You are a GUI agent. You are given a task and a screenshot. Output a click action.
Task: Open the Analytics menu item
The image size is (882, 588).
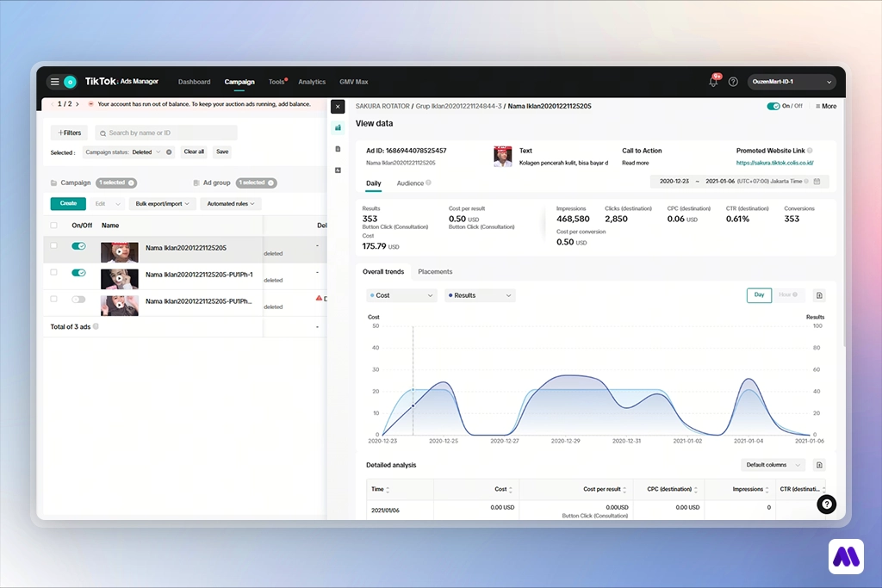tap(312, 82)
